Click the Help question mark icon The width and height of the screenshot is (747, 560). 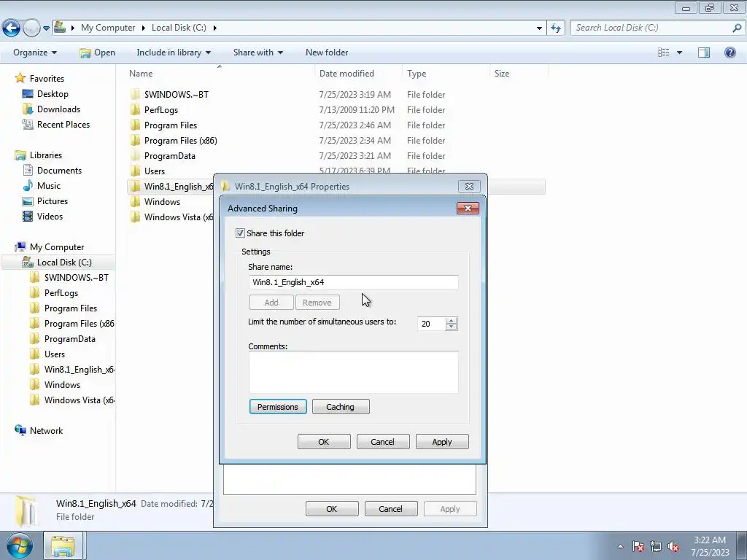(x=729, y=52)
